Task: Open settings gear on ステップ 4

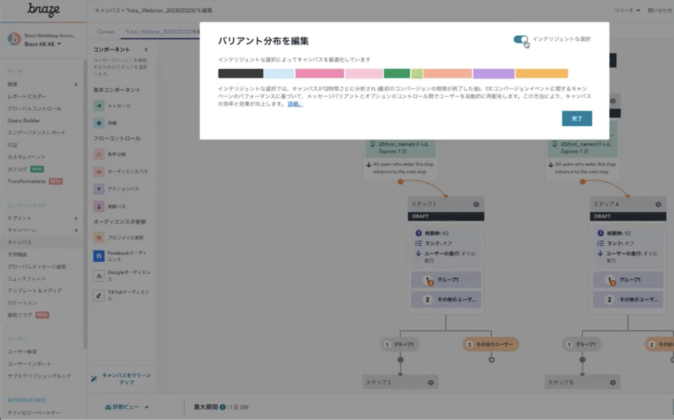Action: click(658, 204)
